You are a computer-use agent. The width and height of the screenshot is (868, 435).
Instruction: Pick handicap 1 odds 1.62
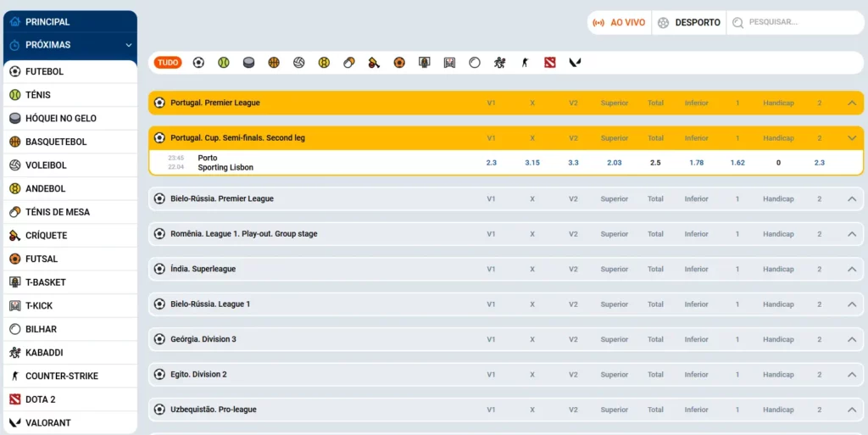(737, 163)
